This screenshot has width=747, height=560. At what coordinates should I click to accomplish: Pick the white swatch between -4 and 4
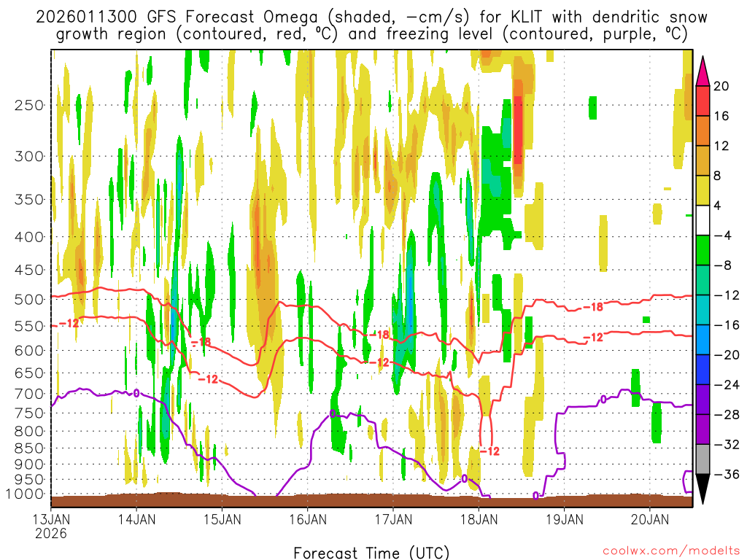(703, 220)
